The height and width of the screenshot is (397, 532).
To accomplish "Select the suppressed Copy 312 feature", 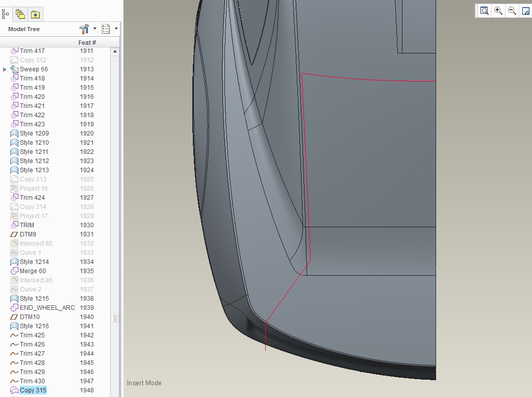I will pos(33,60).
